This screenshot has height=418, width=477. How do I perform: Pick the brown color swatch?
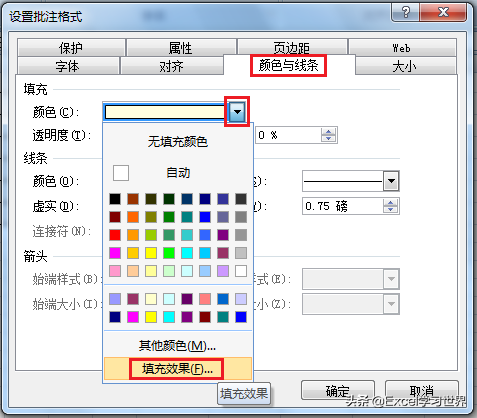point(133,199)
